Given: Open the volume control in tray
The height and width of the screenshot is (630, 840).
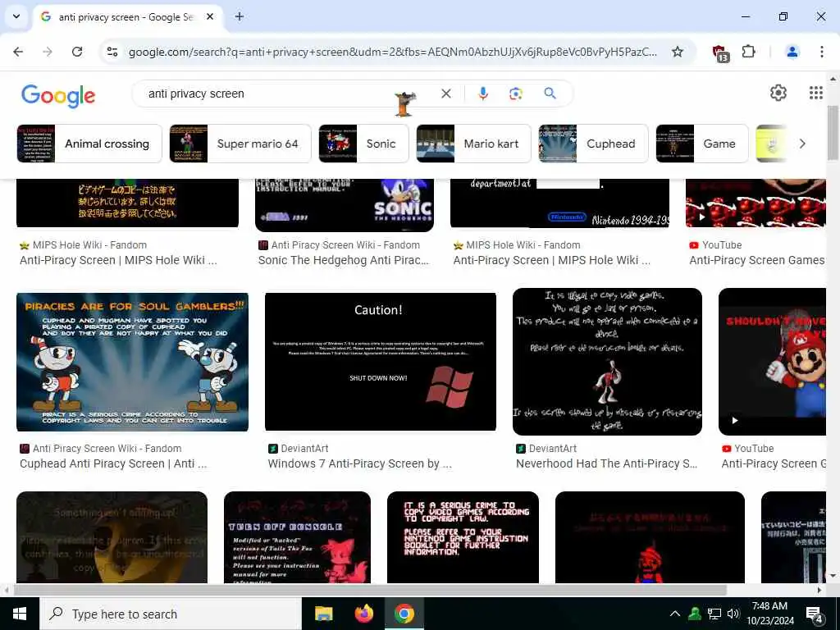Looking at the screenshot, I should pyautogui.click(x=733, y=614).
